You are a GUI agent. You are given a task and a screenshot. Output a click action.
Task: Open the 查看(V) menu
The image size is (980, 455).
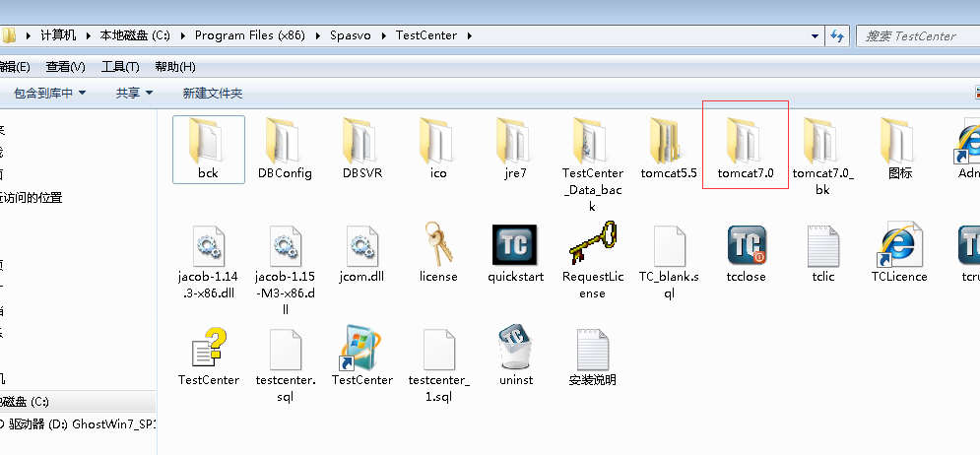pos(65,67)
